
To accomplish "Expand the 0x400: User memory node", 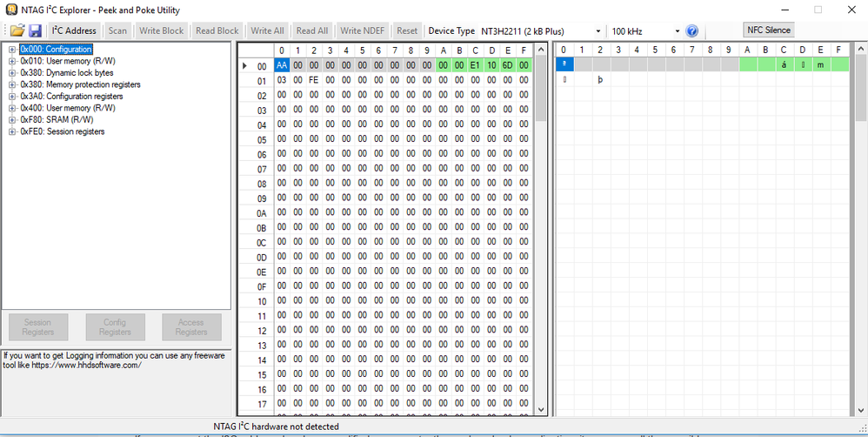I will point(12,108).
